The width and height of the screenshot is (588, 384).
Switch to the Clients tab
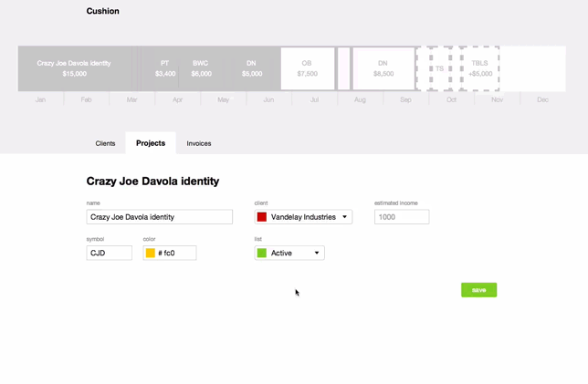pyautogui.click(x=105, y=143)
